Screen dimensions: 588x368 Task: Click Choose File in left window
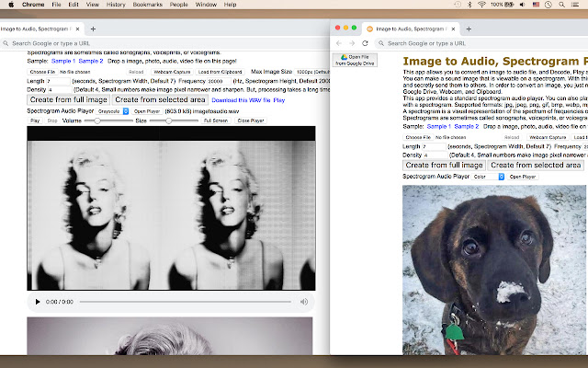[x=42, y=72]
